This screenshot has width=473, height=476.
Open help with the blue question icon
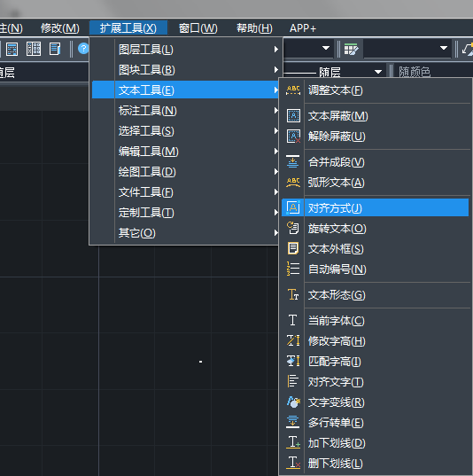(83, 49)
